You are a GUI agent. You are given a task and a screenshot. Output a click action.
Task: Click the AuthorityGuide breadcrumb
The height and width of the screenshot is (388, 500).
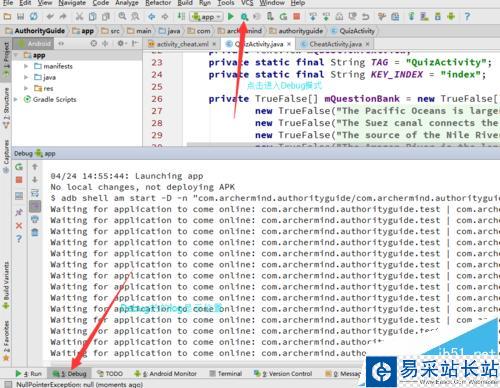click(x=35, y=31)
